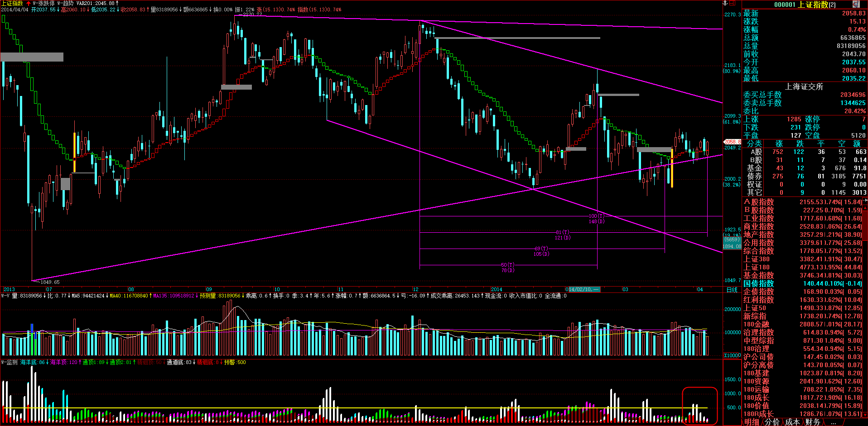Select the W-趋势 indicator label
The width and height of the screenshot is (868, 426).
point(65,3)
